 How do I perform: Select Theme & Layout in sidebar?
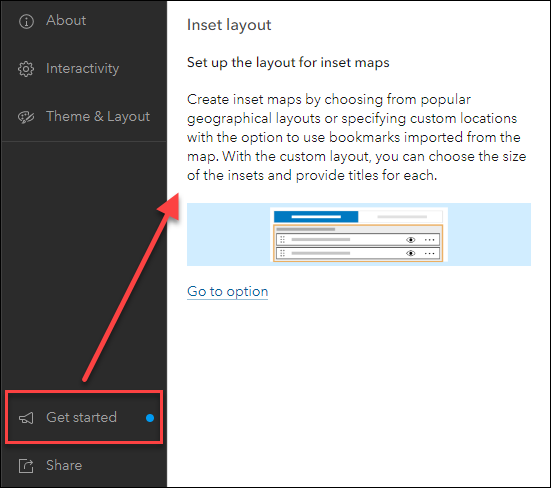coord(98,116)
